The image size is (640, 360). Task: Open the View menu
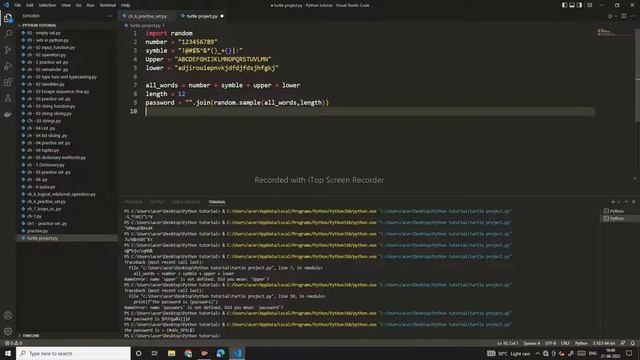point(66,5)
